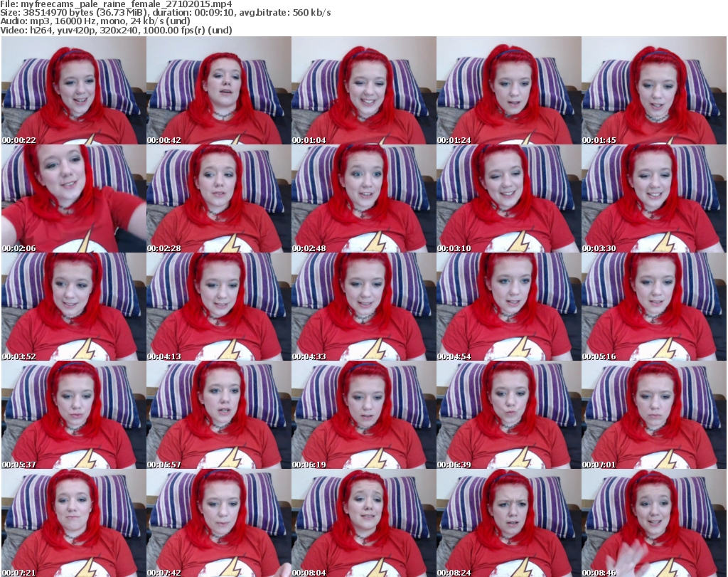Image resolution: width=728 pixels, height=577 pixels.
Task: Open the frame at 00:03:10
Action: 509,198
